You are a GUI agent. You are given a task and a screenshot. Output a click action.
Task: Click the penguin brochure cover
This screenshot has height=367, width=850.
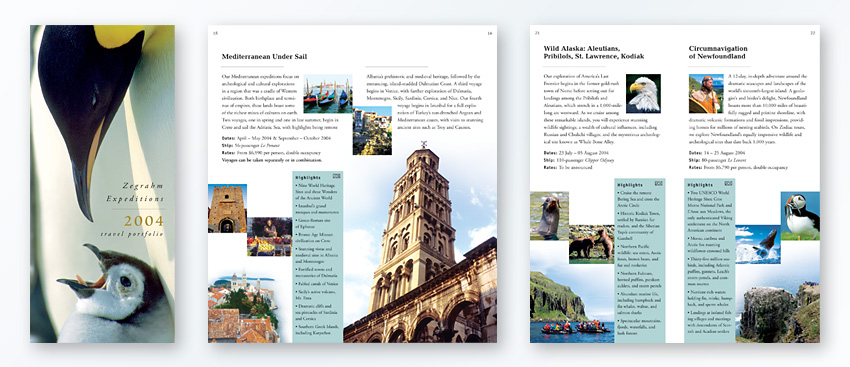coord(102,184)
